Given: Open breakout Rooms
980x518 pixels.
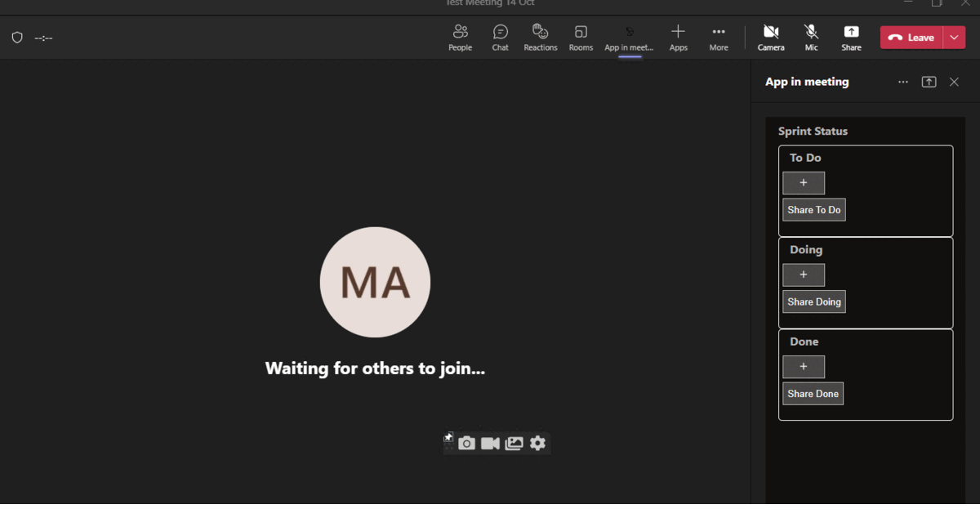Looking at the screenshot, I should 581,37.
